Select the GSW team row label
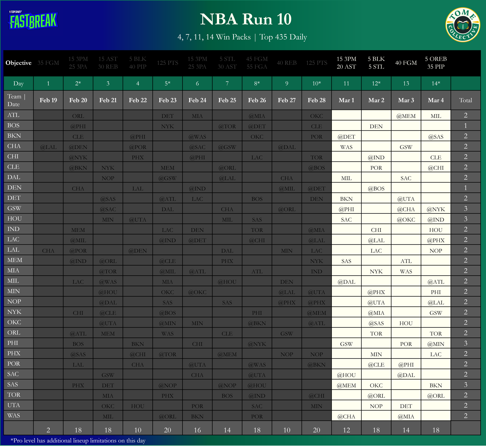This screenshot has width=486, height=448. tap(14, 208)
